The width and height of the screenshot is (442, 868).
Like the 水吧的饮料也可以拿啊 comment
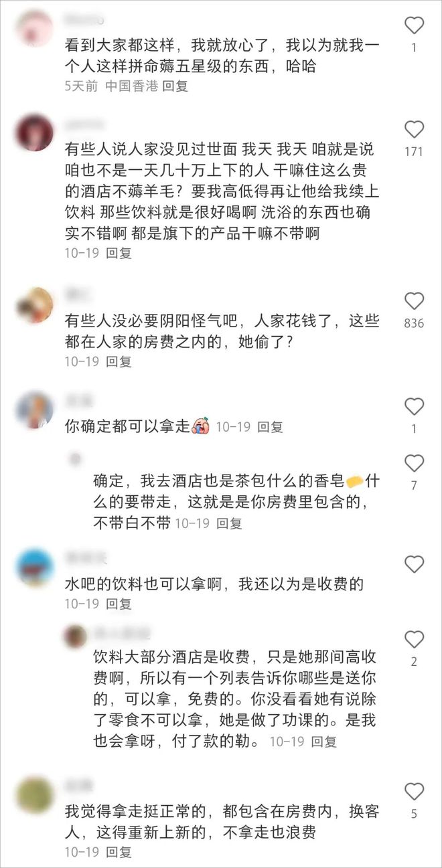tap(415, 564)
